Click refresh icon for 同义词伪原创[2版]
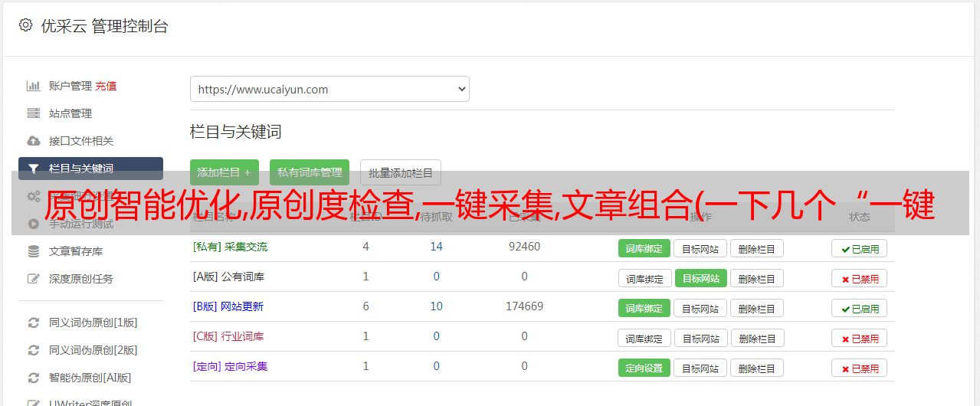This screenshot has width=980, height=406. pos(33,350)
